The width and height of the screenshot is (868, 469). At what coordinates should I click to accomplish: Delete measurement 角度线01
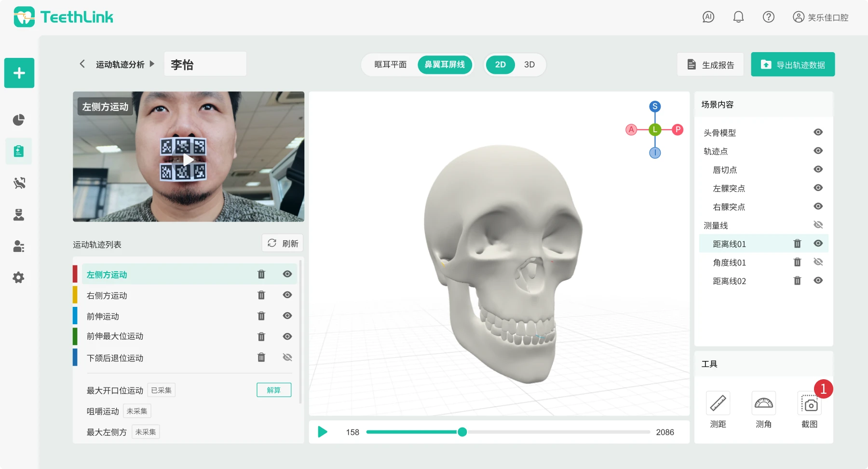(798, 262)
